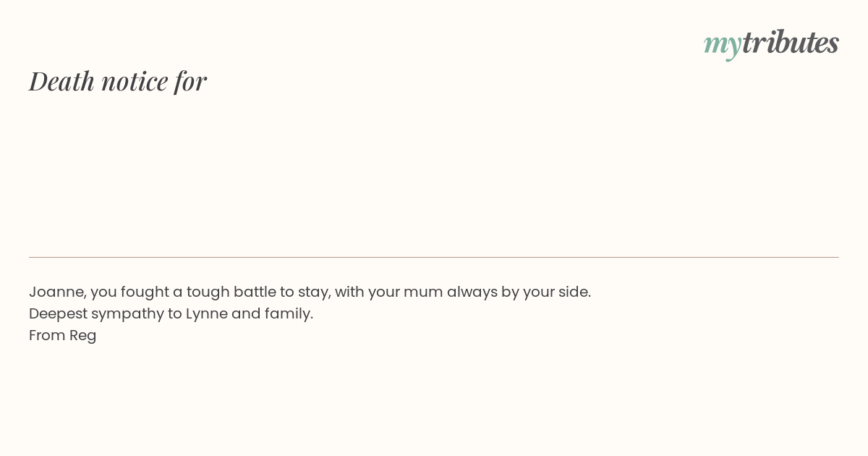Click the word "sympathy" in the second line
Viewport: 868px width, 456px height.
(x=127, y=314)
